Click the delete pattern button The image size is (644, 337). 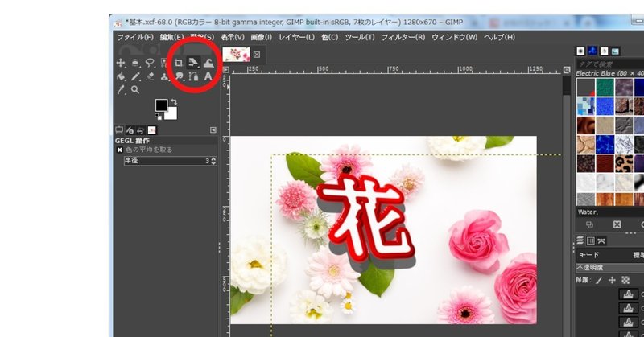tap(617, 224)
